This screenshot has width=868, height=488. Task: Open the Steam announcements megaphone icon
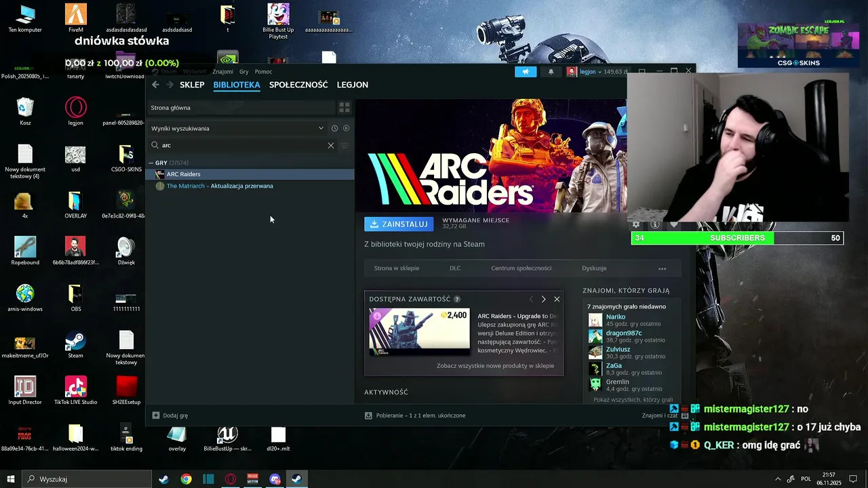pos(526,72)
